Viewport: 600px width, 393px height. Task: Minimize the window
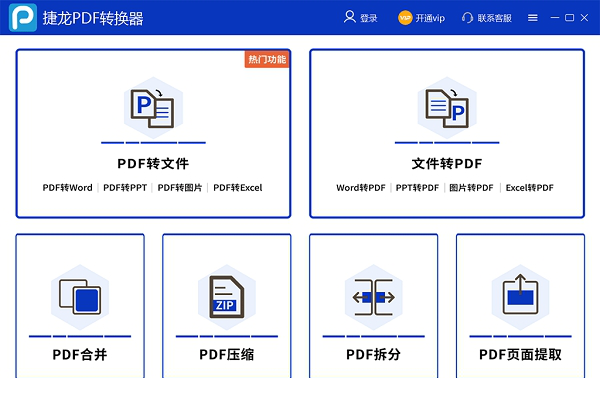tap(554, 18)
